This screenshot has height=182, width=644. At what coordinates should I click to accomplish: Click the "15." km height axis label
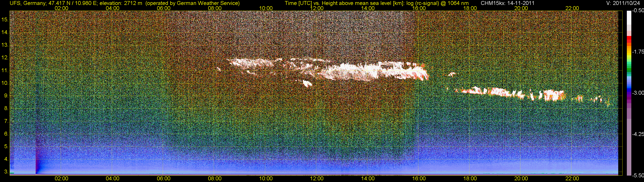click(x=5, y=20)
